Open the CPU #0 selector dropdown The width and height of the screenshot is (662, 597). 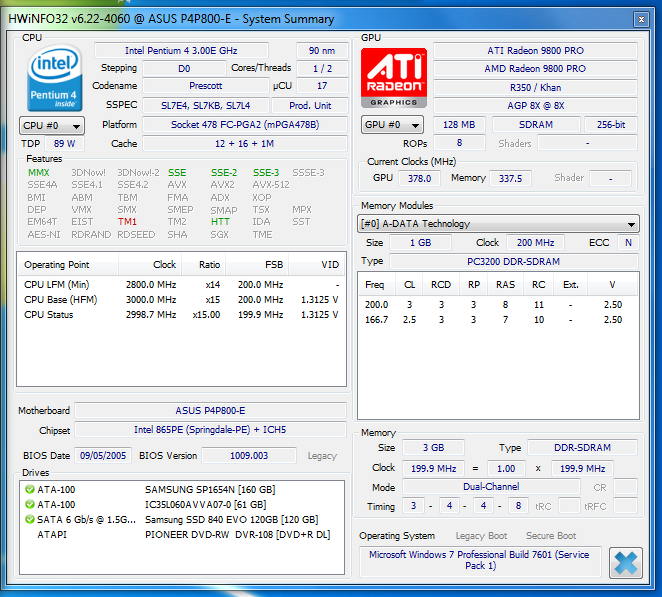pyautogui.click(x=52, y=126)
